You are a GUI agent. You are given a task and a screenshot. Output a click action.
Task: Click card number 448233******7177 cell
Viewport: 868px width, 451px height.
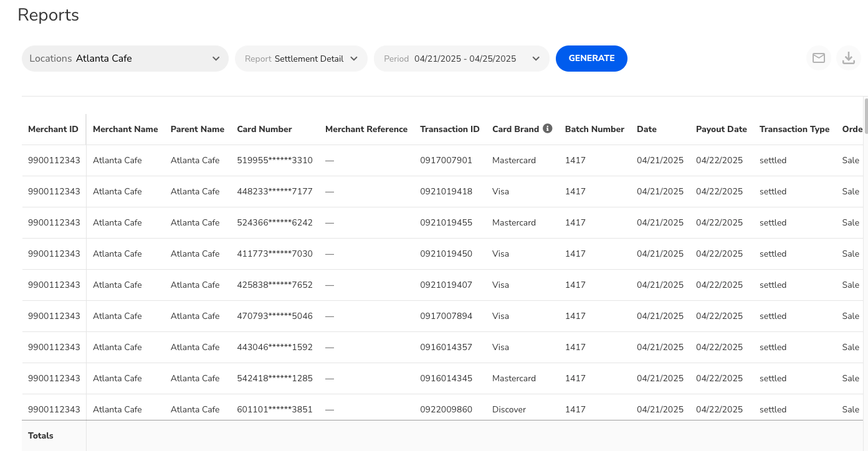[x=275, y=191]
